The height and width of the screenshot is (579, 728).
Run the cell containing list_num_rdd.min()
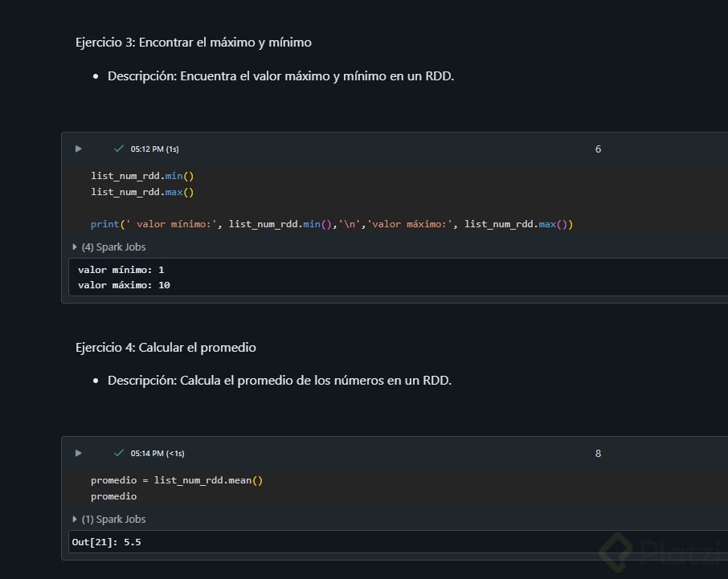click(78, 149)
